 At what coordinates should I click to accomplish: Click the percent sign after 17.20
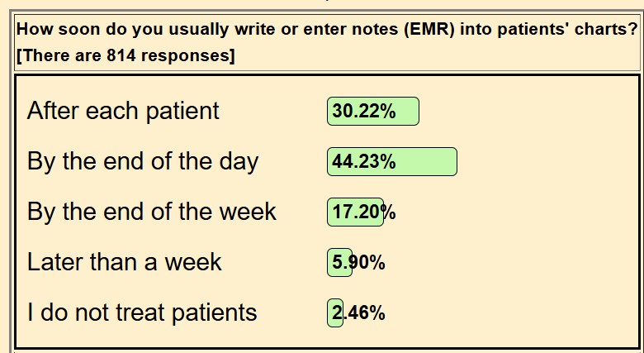[388, 212]
